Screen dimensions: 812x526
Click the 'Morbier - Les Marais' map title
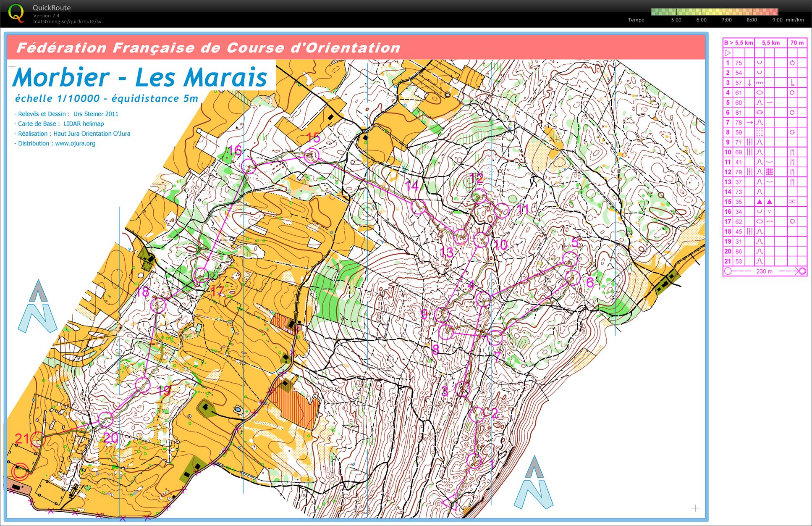(140, 77)
